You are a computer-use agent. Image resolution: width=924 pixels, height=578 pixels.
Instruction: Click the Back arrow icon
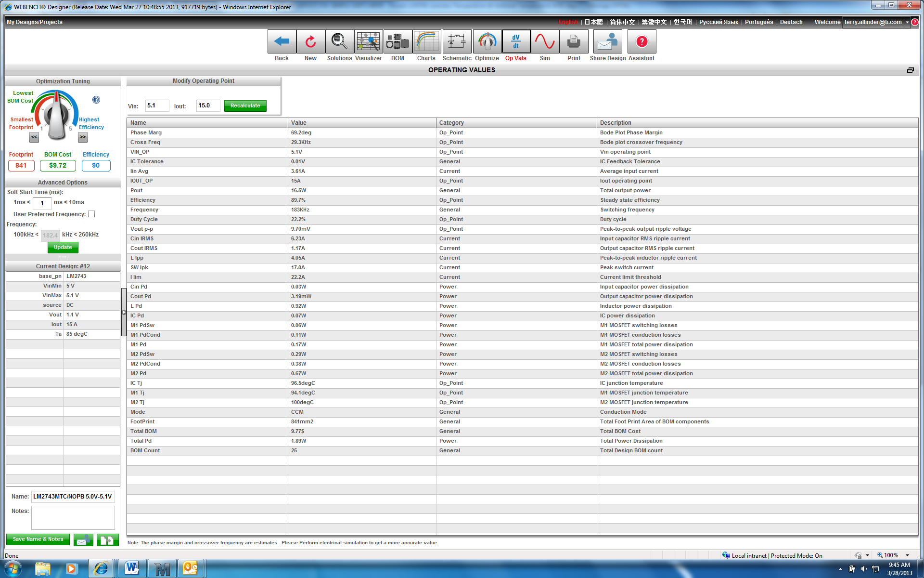pyautogui.click(x=282, y=42)
